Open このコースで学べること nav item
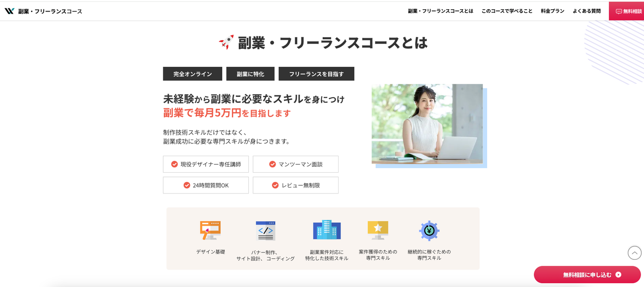644x287 pixels. [x=507, y=11]
